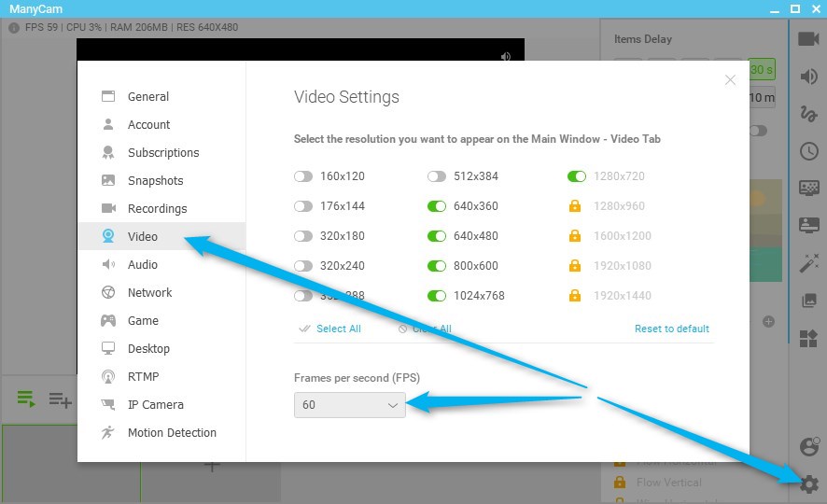
Task: Go to the Motion Detection settings
Action: [x=172, y=433]
